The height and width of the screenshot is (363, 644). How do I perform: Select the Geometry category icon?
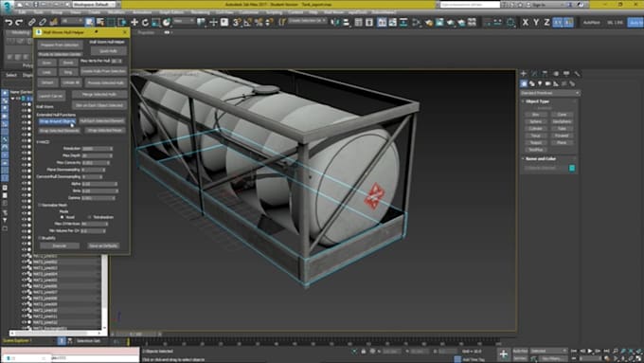[524, 83]
